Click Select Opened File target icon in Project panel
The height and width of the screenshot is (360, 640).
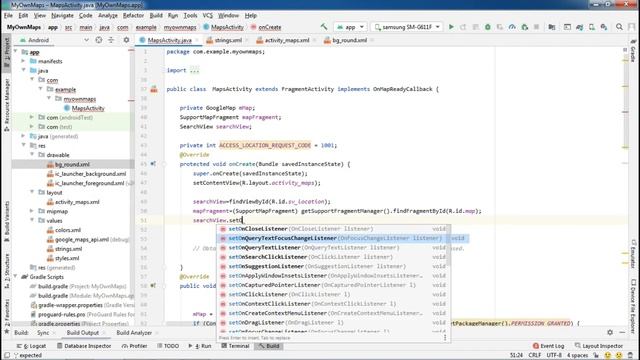coord(99,40)
